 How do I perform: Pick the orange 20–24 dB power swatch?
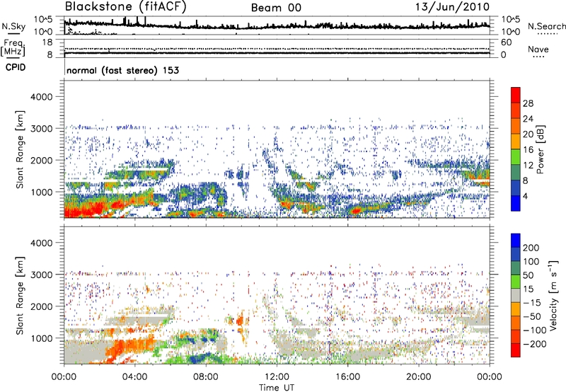[x=516, y=126]
